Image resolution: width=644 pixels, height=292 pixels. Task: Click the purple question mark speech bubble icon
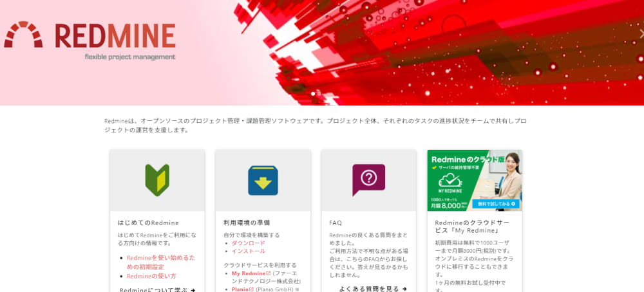pyautogui.click(x=369, y=180)
